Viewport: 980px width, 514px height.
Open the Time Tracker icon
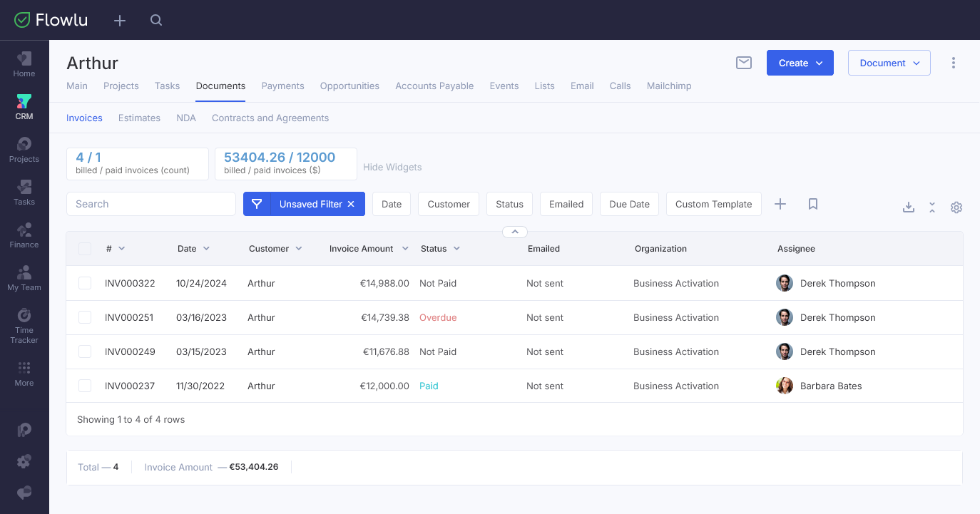24,316
